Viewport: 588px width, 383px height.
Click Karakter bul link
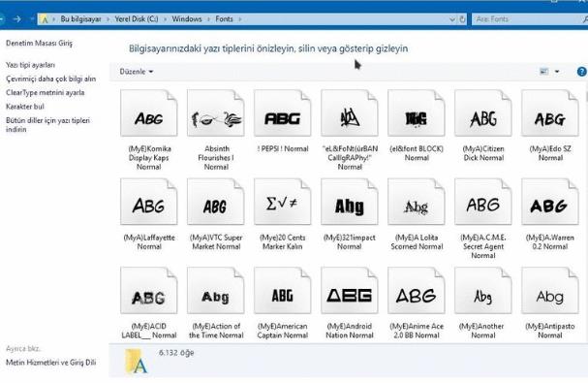coord(25,107)
